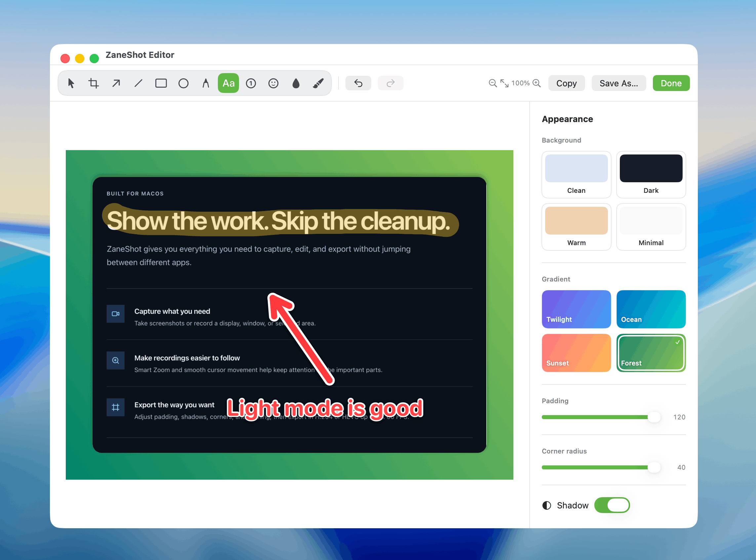Click the Corner radius value 40
756x560 pixels.
coord(681,467)
